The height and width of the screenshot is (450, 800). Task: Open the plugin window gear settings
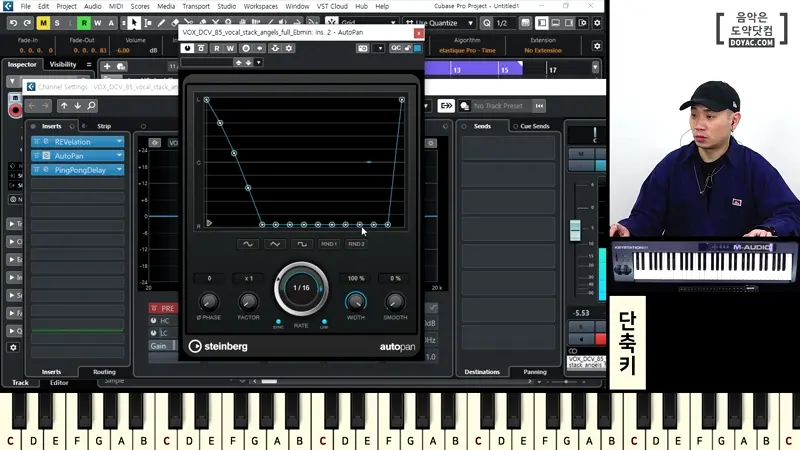pyautogui.click(x=289, y=48)
